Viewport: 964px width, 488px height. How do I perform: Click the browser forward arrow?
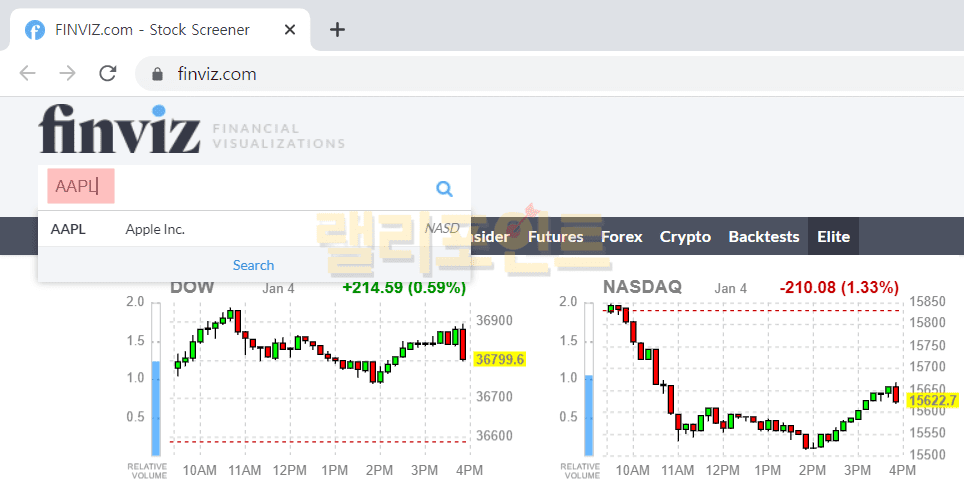pos(67,73)
